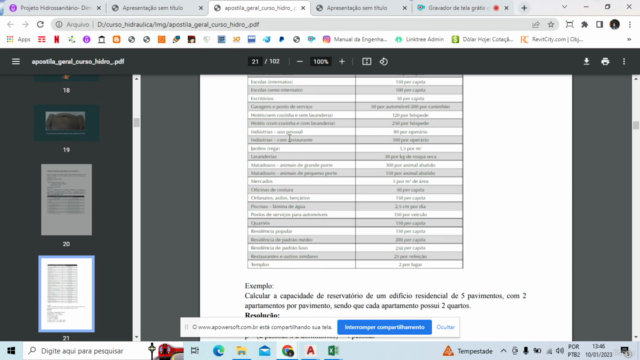Select page 21 thumbnail
640x360 pixels.
[x=66, y=294]
